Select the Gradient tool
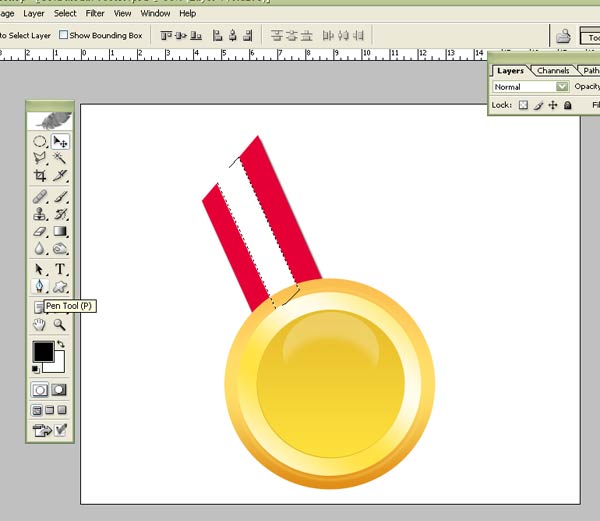Screen dimensions: 600x521 tap(60, 231)
